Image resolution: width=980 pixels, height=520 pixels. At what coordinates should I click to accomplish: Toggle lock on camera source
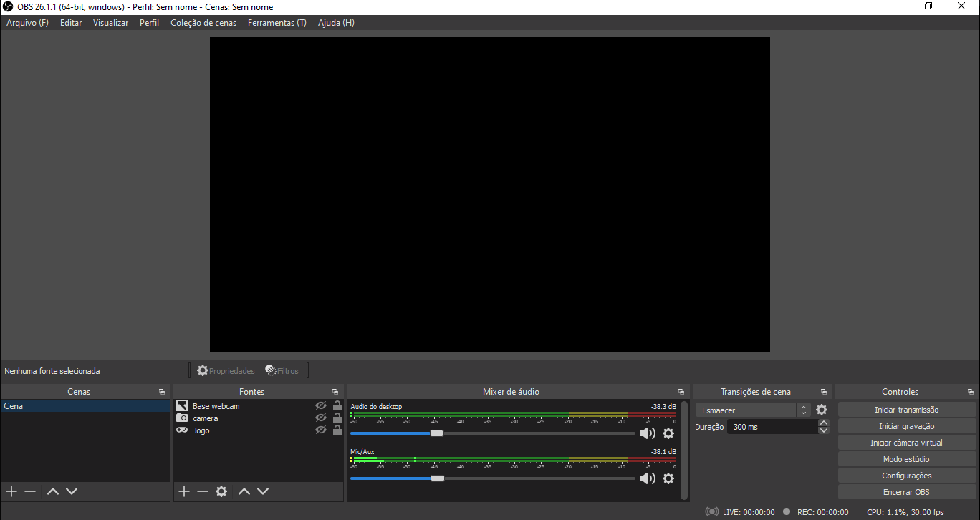tap(337, 418)
